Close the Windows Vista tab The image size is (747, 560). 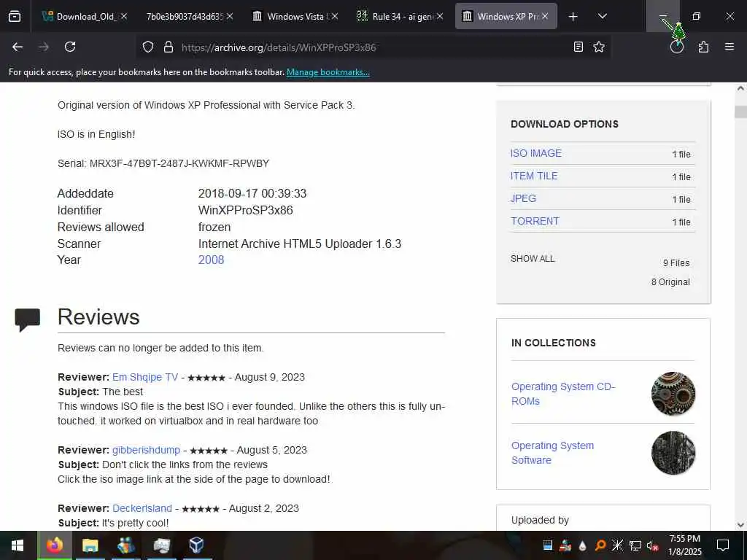click(x=335, y=16)
